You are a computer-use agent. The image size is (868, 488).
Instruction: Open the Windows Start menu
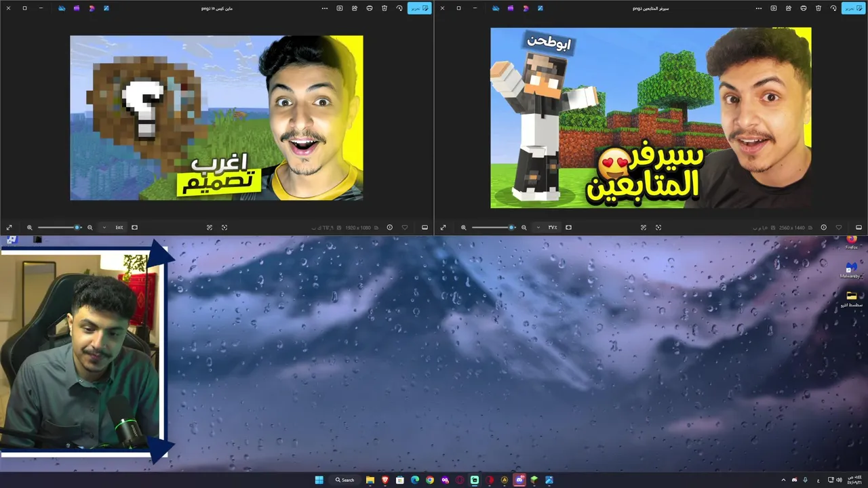click(x=319, y=480)
